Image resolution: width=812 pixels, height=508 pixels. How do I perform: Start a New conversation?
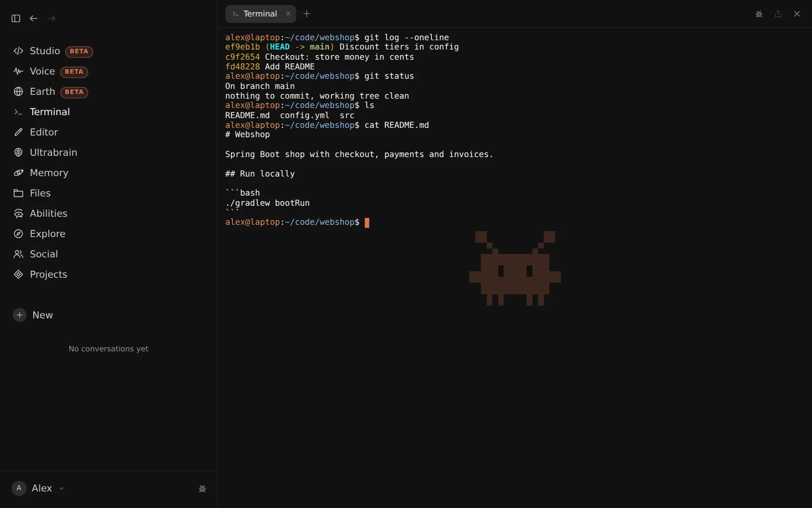pyautogui.click(x=33, y=315)
